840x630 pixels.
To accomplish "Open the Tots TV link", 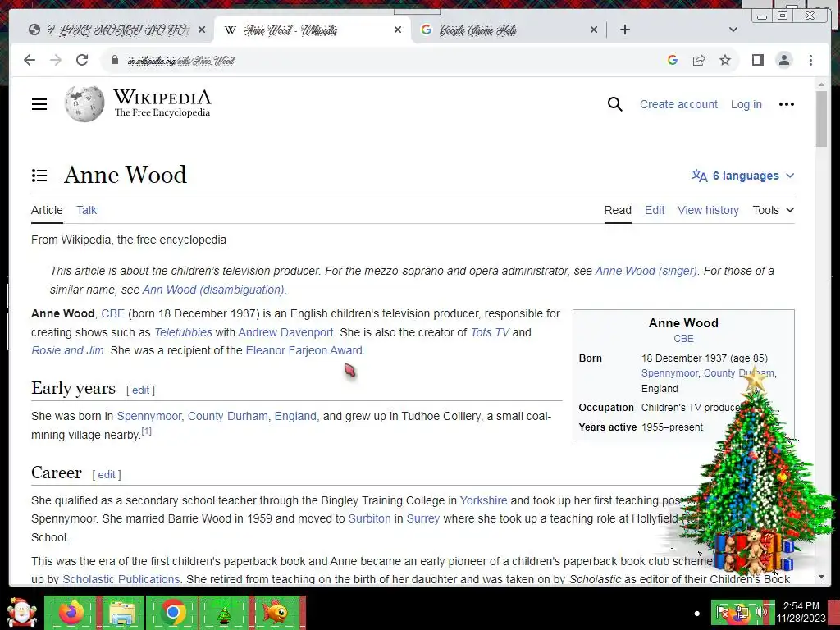I will click(x=490, y=332).
